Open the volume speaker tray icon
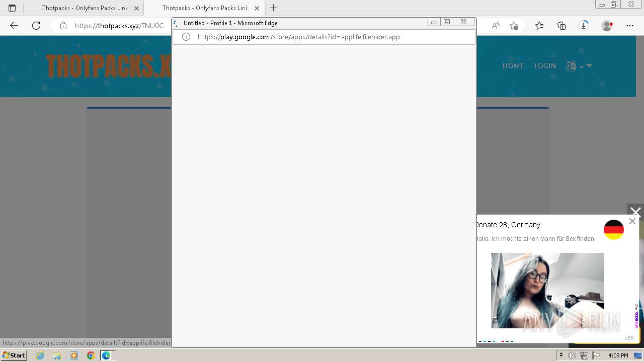 click(572, 355)
